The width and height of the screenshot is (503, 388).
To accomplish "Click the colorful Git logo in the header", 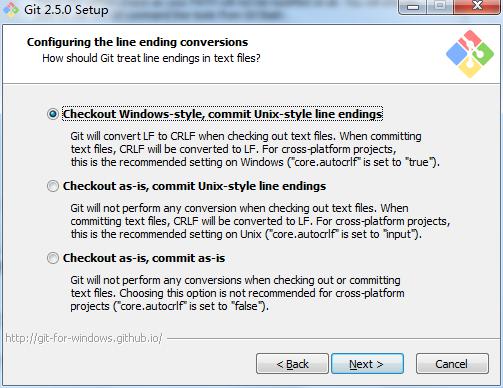I will pos(470,54).
